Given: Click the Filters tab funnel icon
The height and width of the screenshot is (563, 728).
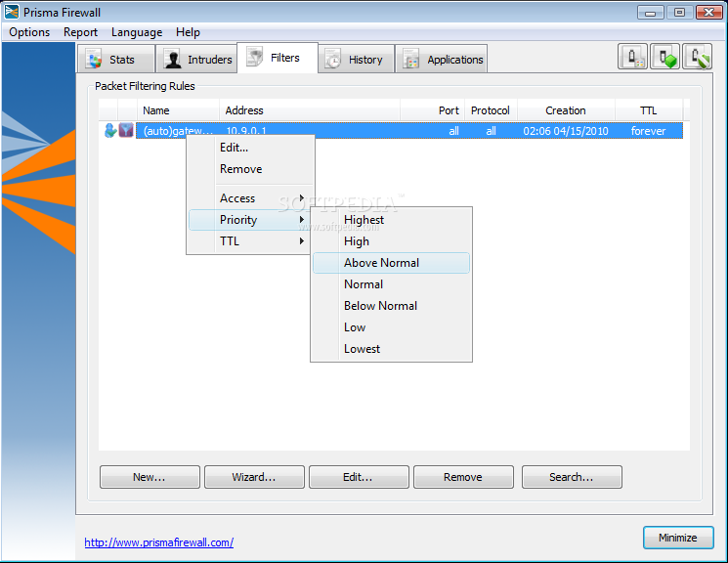Looking at the screenshot, I should click(254, 57).
